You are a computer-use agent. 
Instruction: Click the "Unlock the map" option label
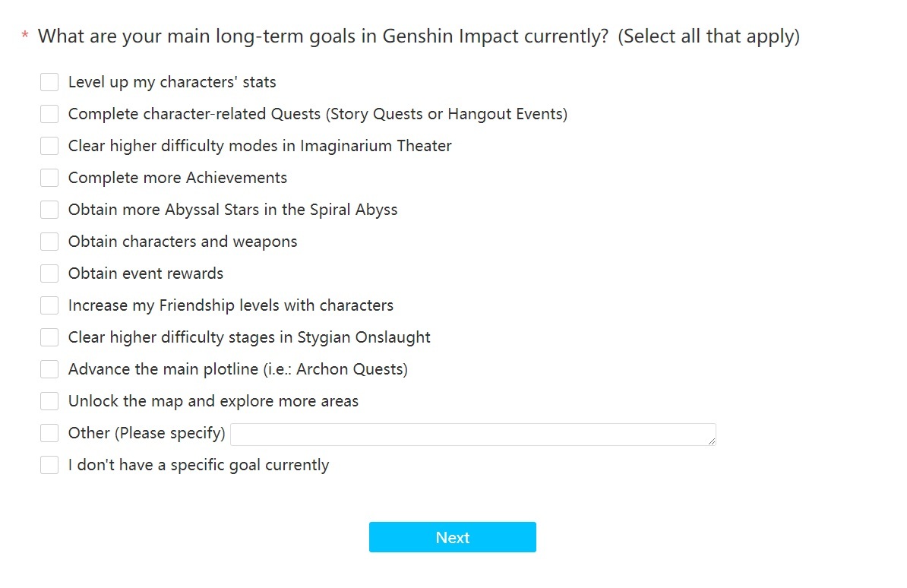pyautogui.click(x=213, y=401)
